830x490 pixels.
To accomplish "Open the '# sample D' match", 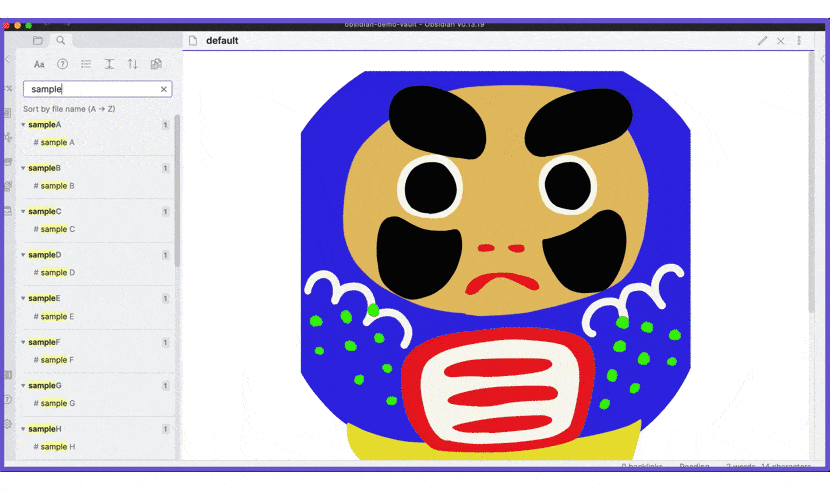I will pos(54,273).
